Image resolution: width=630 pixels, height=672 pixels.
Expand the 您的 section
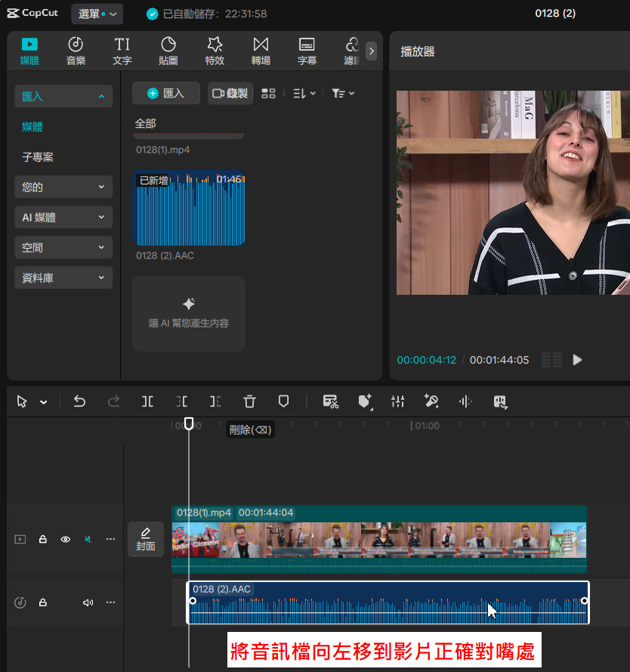click(x=63, y=187)
